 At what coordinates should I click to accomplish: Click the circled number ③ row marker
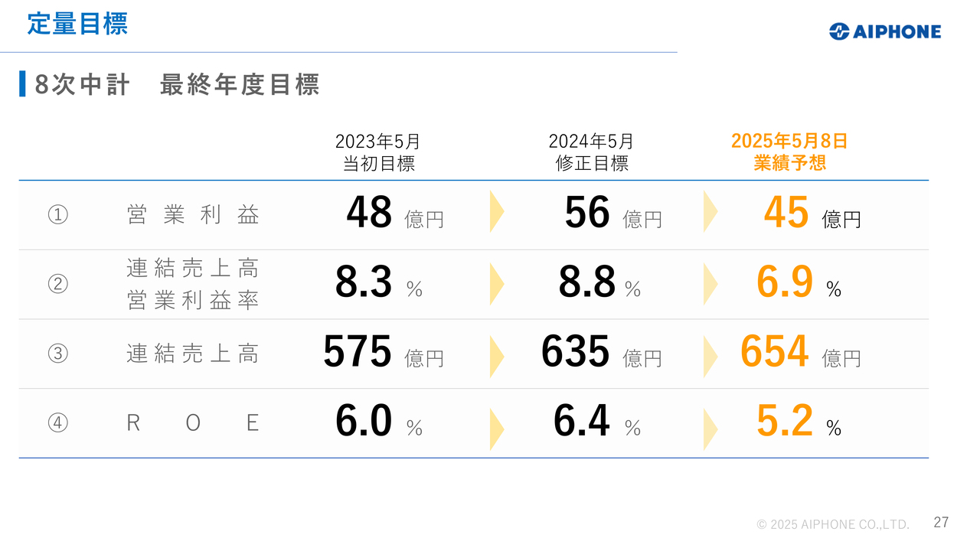[58, 354]
